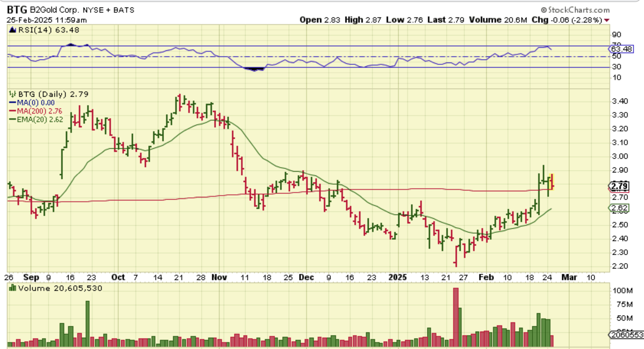644x349 pixels.
Task: Click the 2.62 EMA value tag on right axis
Action: (619, 208)
